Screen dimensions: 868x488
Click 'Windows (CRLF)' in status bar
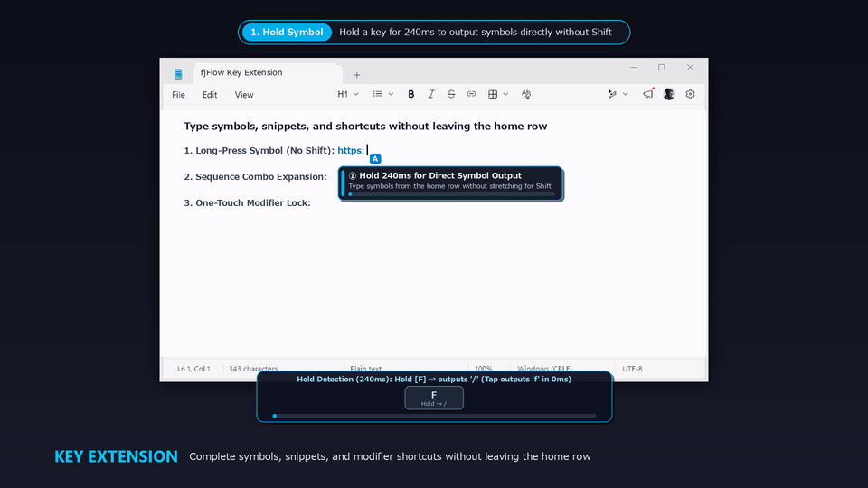tap(544, 369)
